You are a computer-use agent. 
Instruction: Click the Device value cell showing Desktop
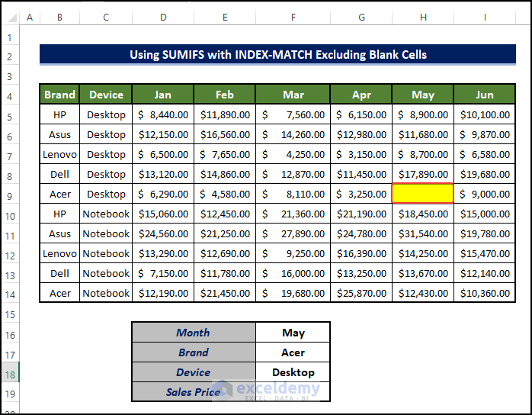point(293,372)
